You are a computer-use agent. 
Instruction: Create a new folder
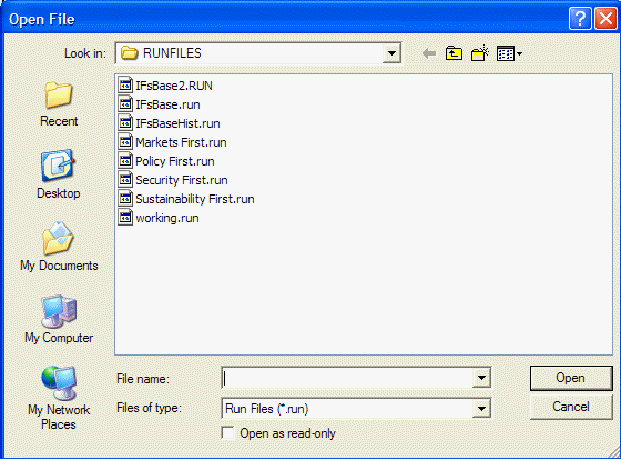(480, 53)
